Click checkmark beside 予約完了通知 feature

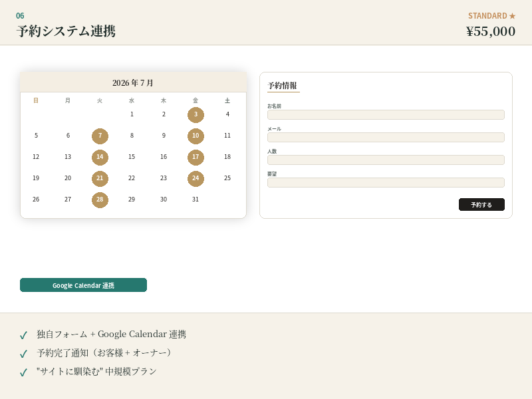[x=23, y=354]
